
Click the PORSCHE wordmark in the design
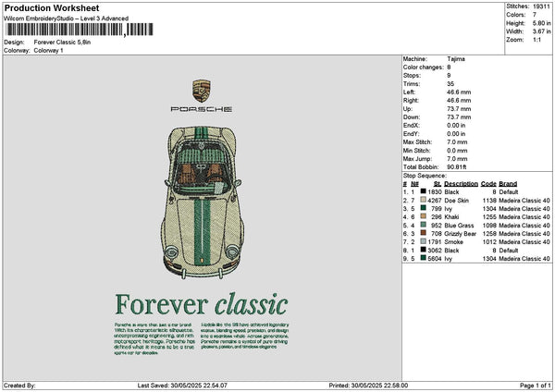coord(202,109)
